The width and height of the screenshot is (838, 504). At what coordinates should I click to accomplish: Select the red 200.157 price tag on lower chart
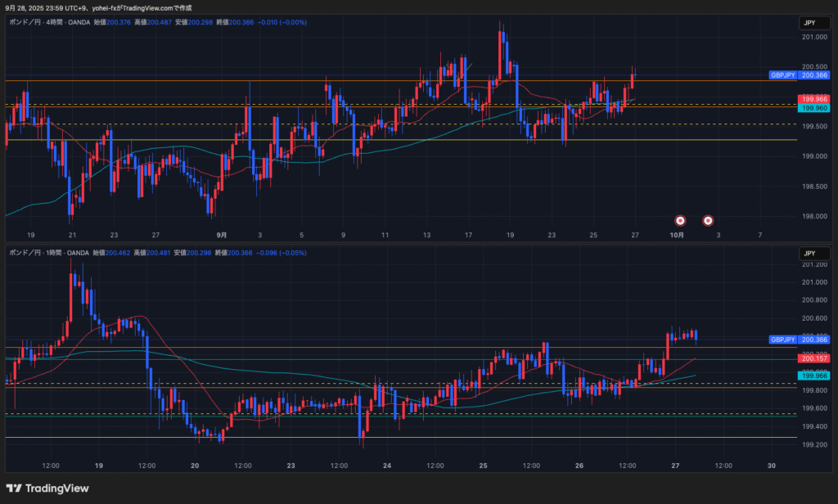(x=813, y=358)
